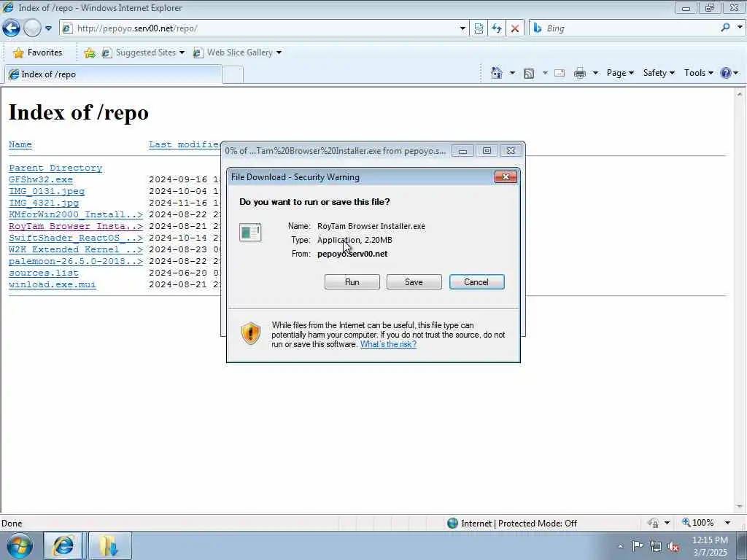
Task: Click the Stop loading icon
Action: pos(515,28)
